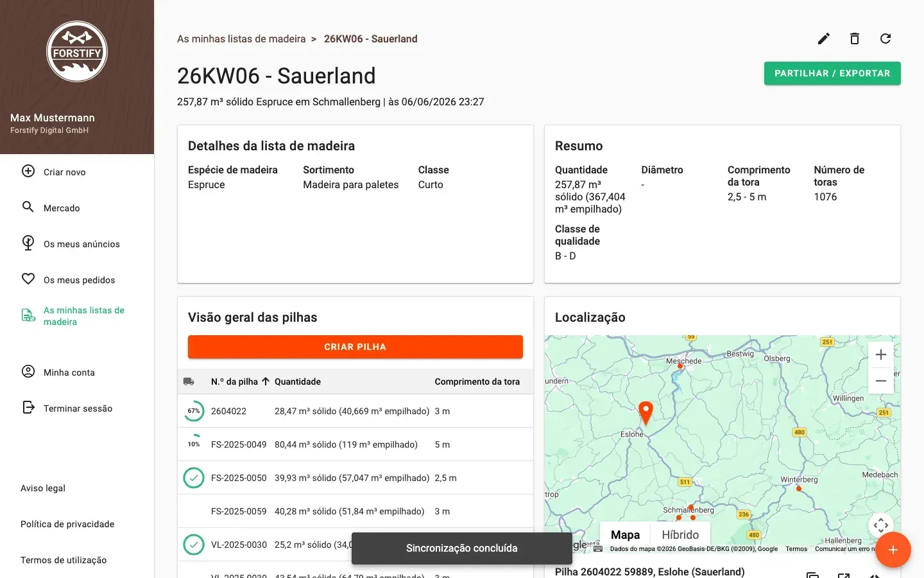The image size is (924, 578).
Task: Open Os meus anúncios
Action: (x=77, y=244)
